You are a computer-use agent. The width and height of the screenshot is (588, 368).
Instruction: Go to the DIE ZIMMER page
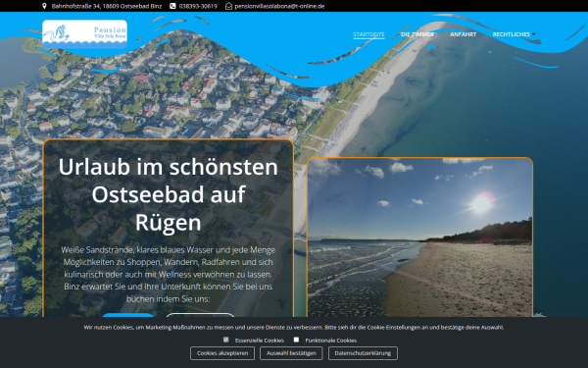click(417, 34)
